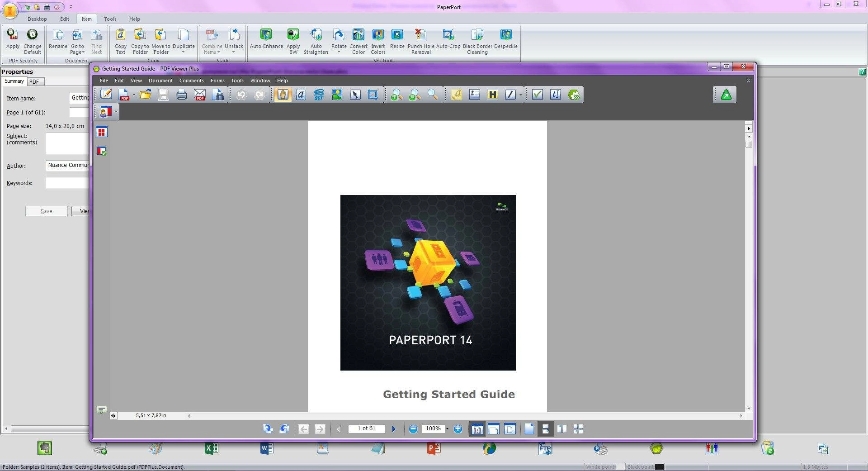Click the green checkmark stamp tool
This screenshot has width=868, height=471.
537,95
